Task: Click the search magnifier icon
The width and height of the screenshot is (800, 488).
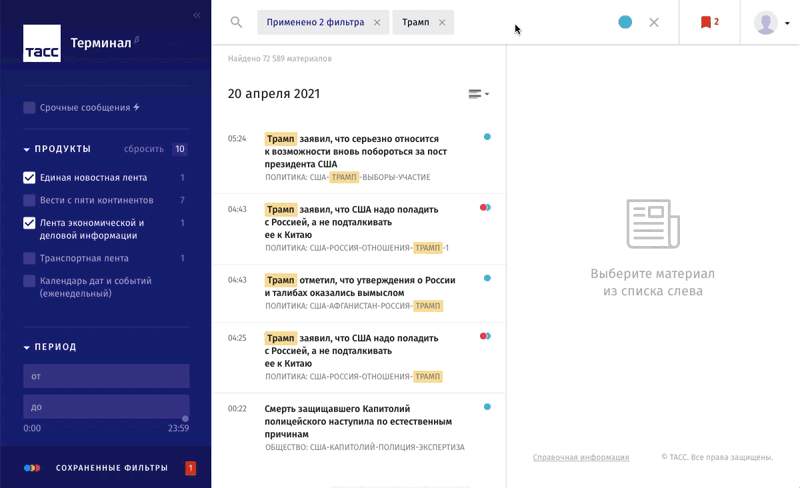Action: (x=236, y=22)
